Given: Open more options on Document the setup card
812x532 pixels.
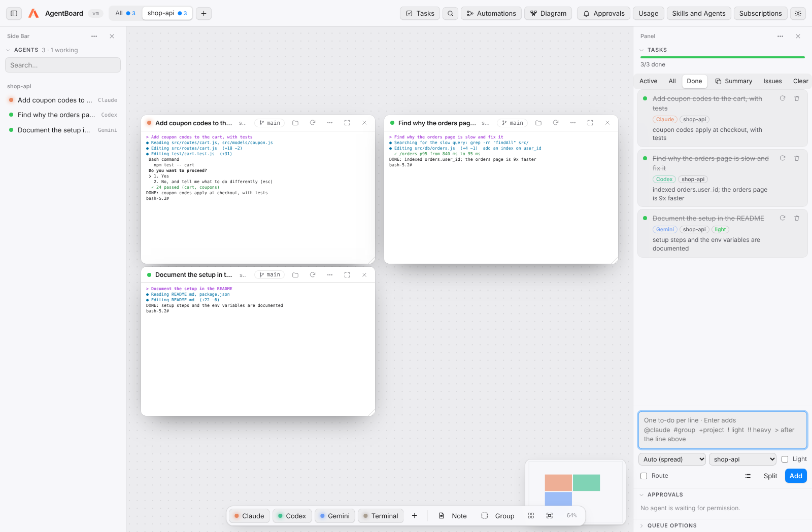Looking at the screenshot, I should click(x=330, y=275).
